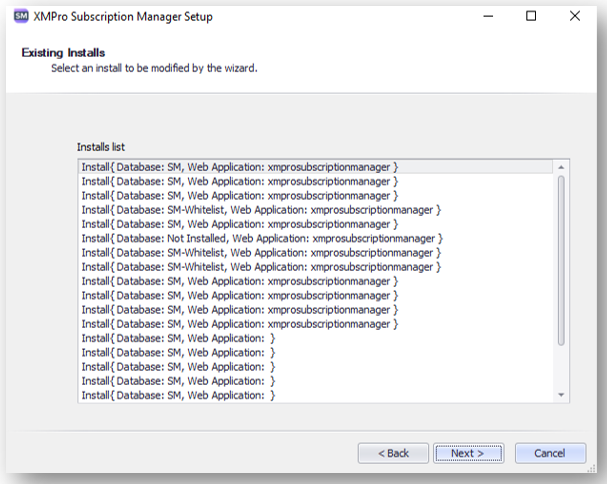Select the first SM-Whitelist database install
The image size is (607, 484).
(316, 210)
